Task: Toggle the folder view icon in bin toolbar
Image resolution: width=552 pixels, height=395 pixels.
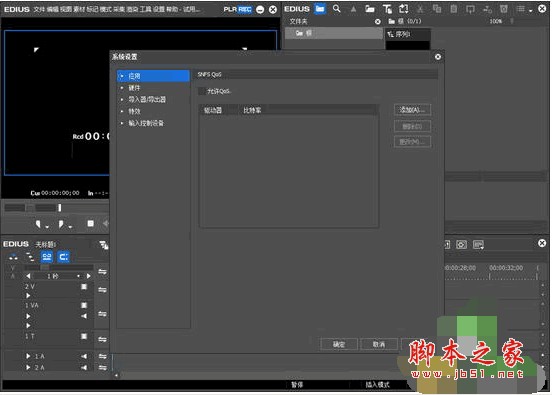Action: 320,9
